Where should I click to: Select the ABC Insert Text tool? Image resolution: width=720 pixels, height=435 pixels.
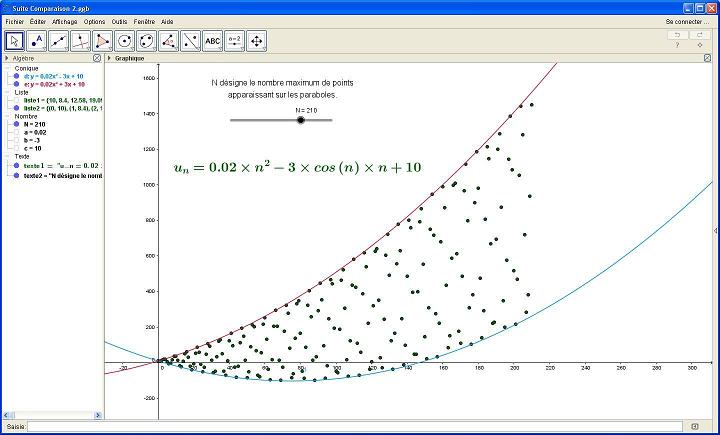pyautogui.click(x=213, y=41)
